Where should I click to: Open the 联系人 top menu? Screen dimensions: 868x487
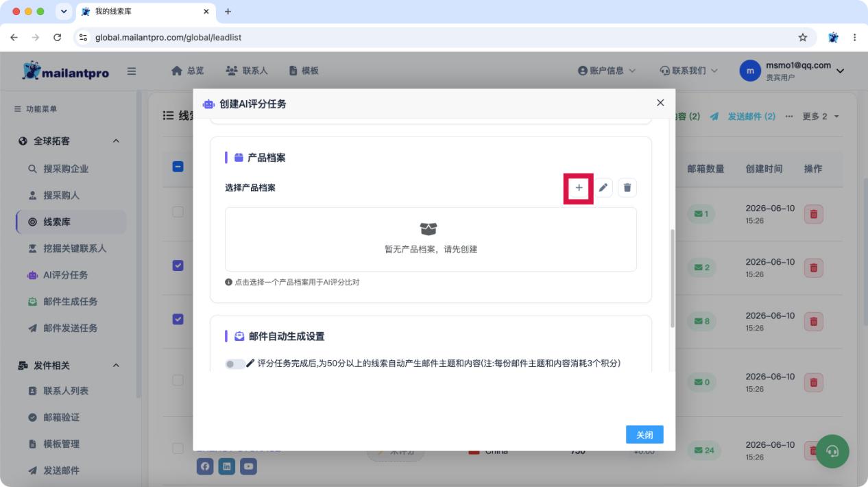[247, 71]
